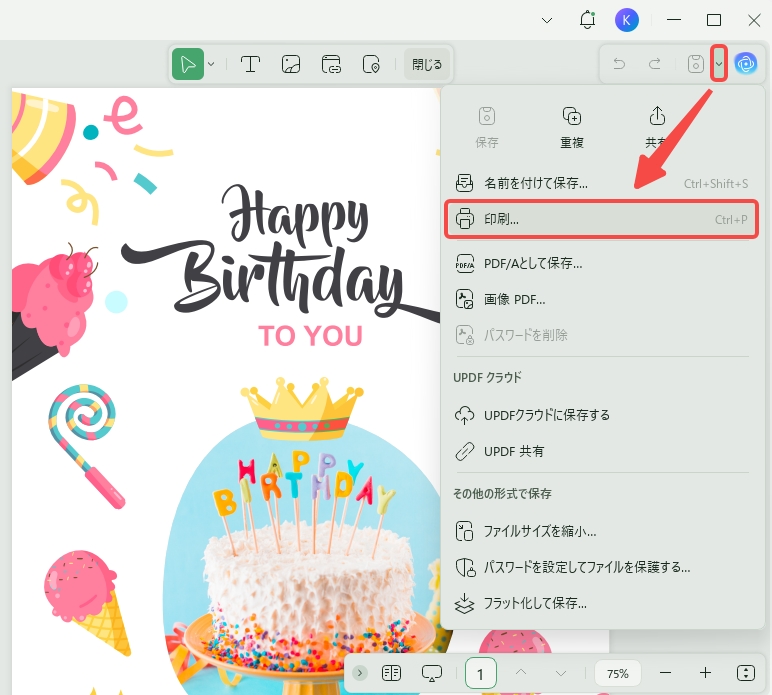Expand the title bar chevron dropdown
Screen dimensions: 772x695
547,20
